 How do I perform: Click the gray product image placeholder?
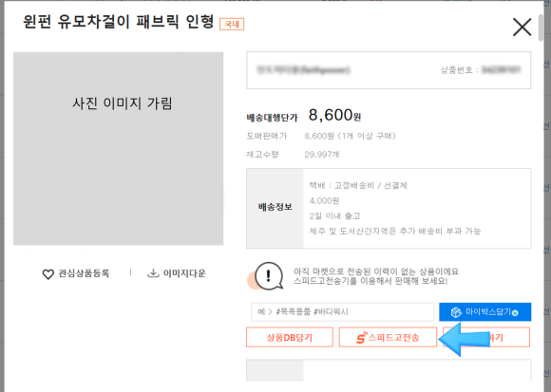coord(119,148)
